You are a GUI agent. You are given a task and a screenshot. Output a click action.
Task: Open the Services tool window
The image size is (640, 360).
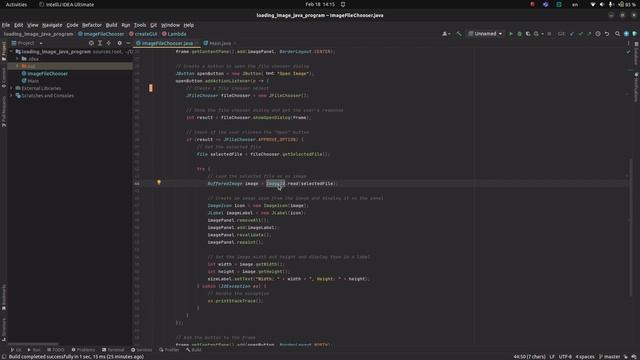(x=141, y=350)
